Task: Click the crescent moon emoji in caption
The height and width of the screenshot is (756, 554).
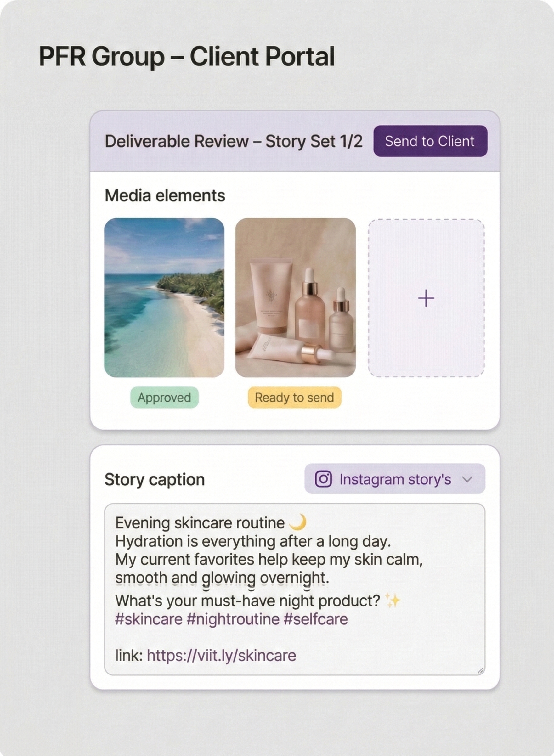Action: click(x=297, y=523)
